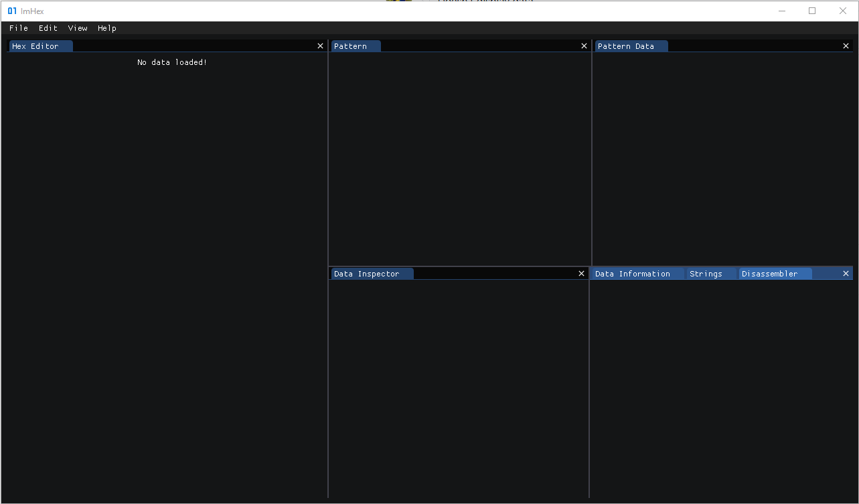Close the Pattern panel
The height and width of the screenshot is (504, 859).
[x=584, y=46]
